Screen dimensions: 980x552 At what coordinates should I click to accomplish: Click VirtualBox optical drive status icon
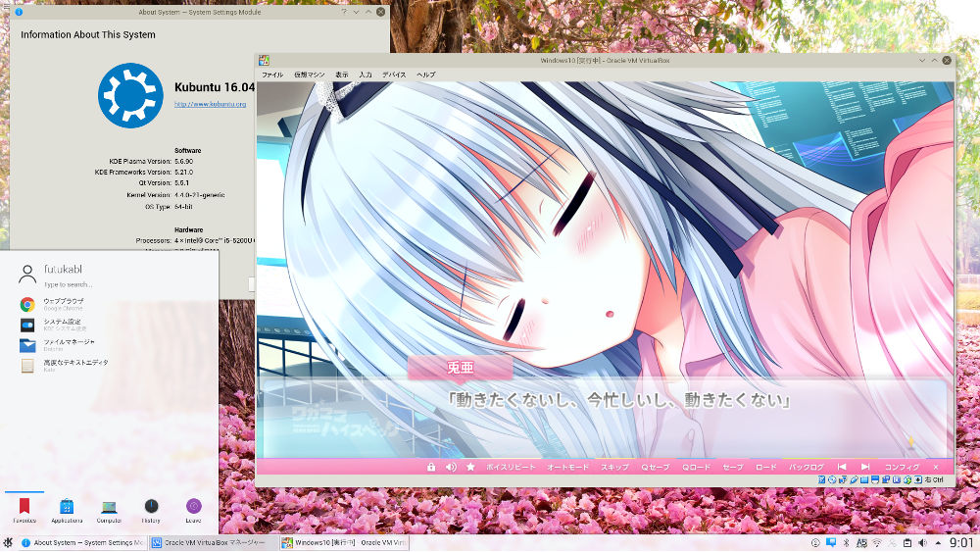point(832,479)
